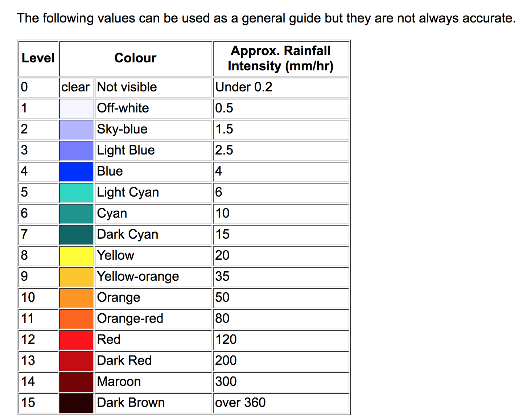The height and width of the screenshot is (420, 523).
Task: Click the light cyan level 5 swatch
Action: pos(77,193)
